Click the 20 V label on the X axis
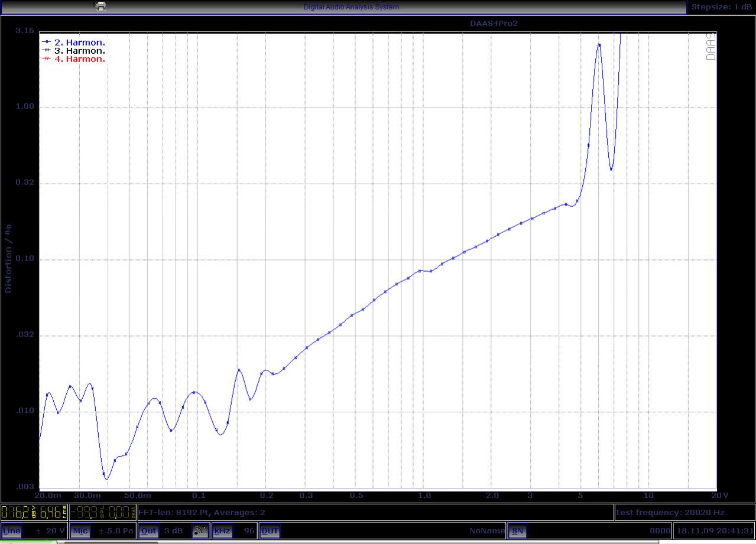Image resolution: width=756 pixels, height=544 pixels. click(x=719, y=495)
